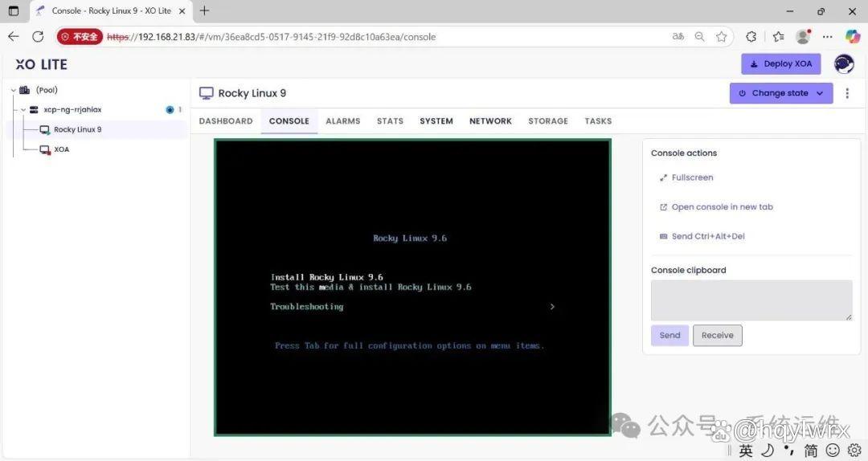This screenshot has height=461, width=868.
Task: Select Rocky Linux 9 in the tree
Action: (77, 129)
